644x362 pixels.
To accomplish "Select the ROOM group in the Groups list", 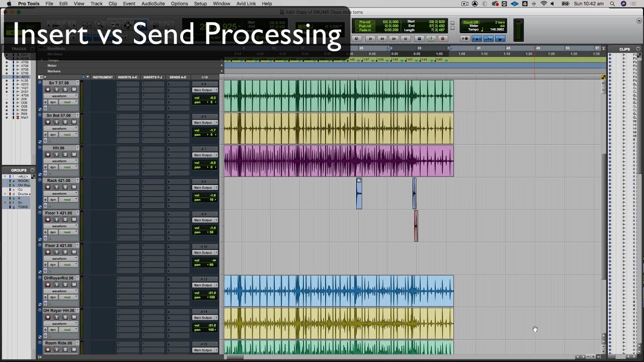I will (23, 181).
